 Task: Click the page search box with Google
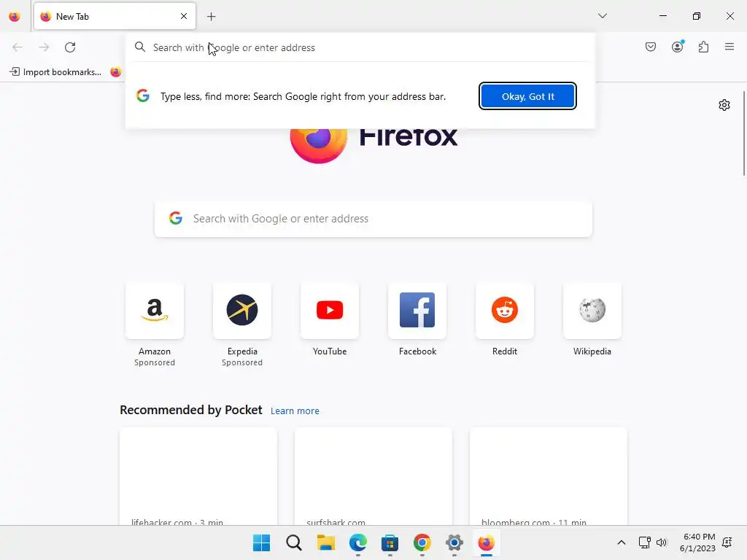click(373, 219)
